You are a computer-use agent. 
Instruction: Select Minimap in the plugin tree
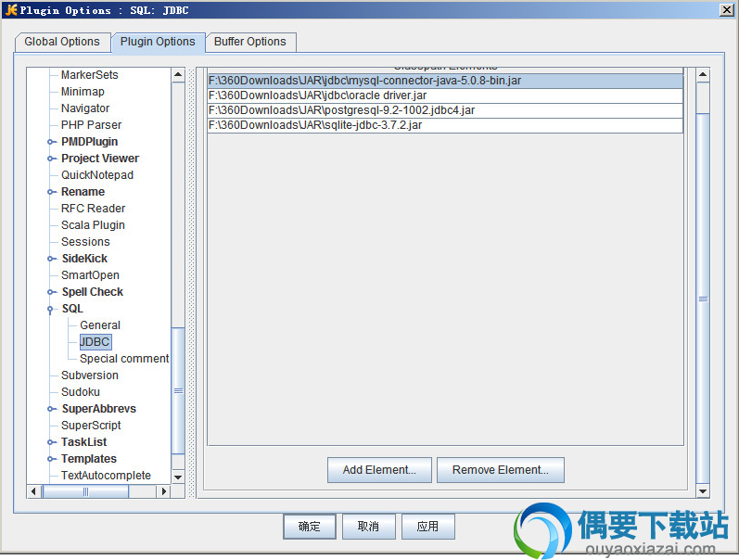click(x=83, y=92)
